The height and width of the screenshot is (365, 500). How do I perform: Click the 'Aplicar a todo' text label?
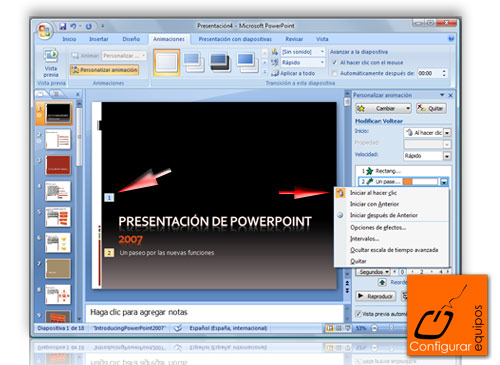click(297, 73)
